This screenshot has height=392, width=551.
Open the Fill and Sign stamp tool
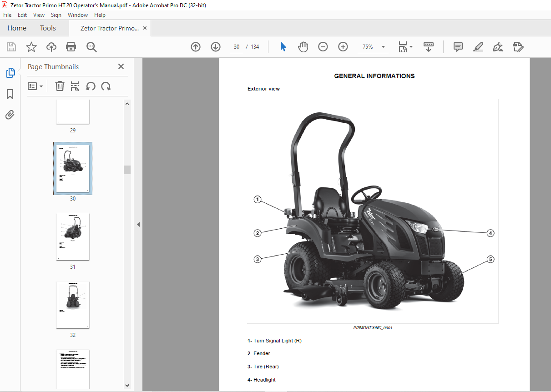pyautogui.click(x=518, y=47)
